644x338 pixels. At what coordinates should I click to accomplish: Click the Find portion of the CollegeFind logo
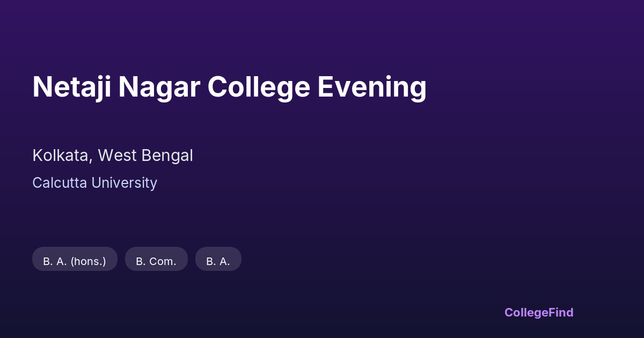tap(561, 312)
